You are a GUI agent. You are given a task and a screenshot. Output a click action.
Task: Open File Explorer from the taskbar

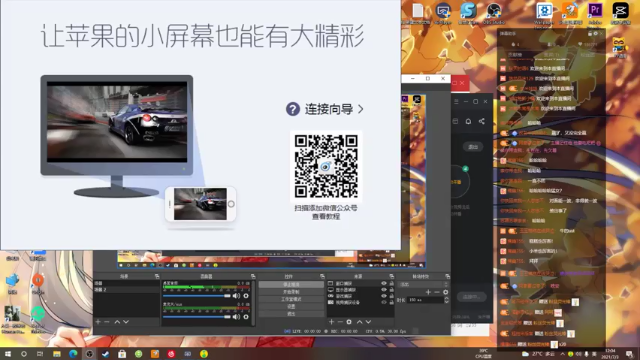[57, 354]
